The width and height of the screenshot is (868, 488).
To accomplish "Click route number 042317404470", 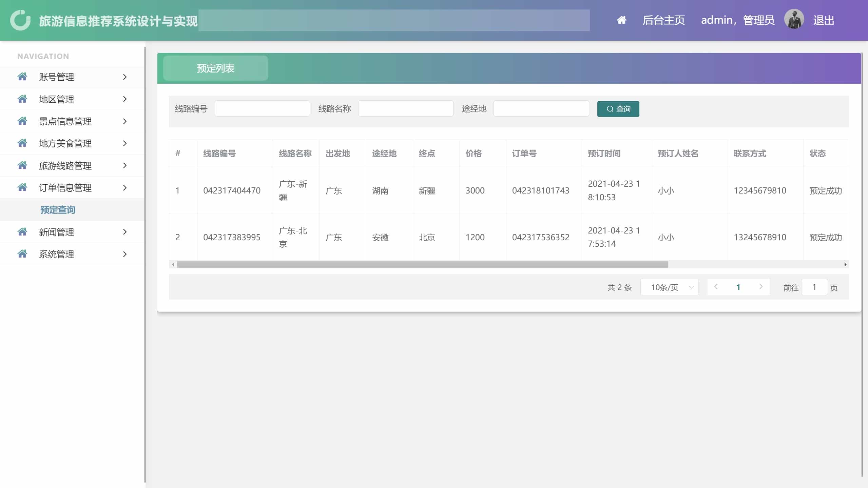I will pyautogui.click(x=232, y=190).
